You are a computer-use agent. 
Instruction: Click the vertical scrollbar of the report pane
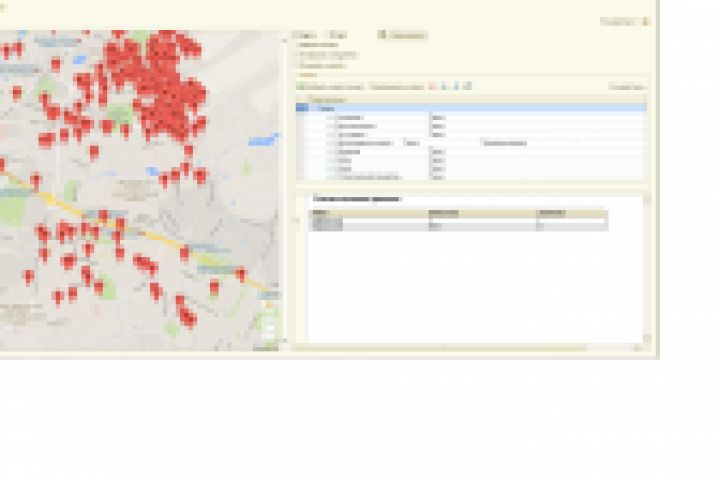pyautogui.click(x=647, y=268)
